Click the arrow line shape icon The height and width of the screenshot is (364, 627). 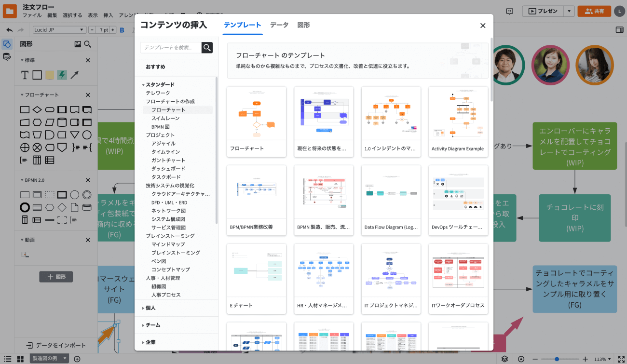[74, 75]
